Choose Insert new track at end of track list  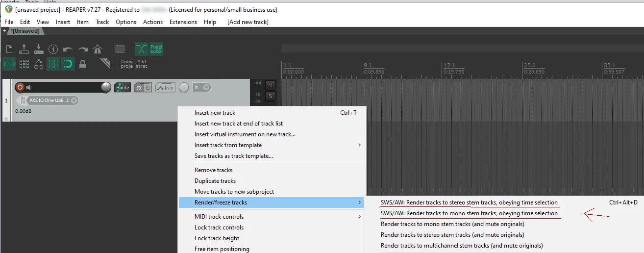(x=272, y=124)
